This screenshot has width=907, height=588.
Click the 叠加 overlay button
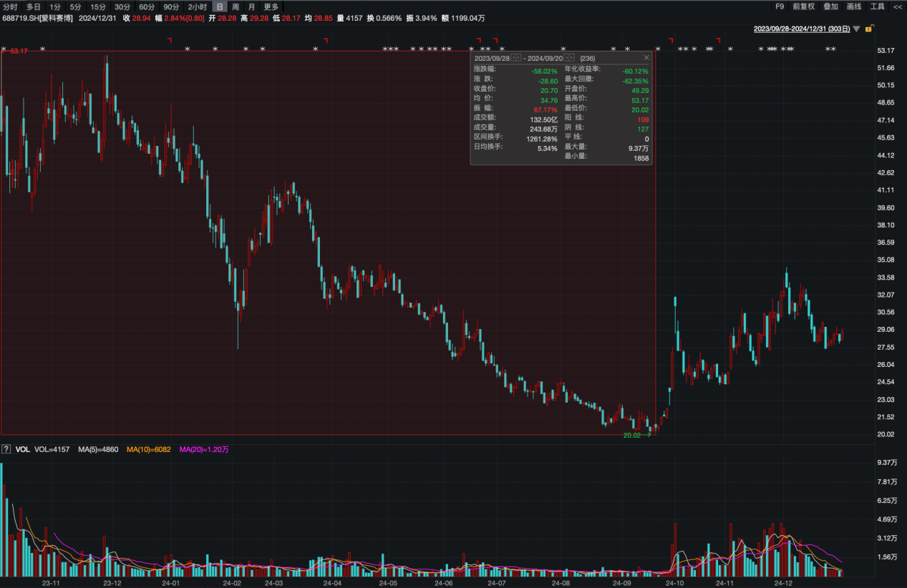pos(830,6)
